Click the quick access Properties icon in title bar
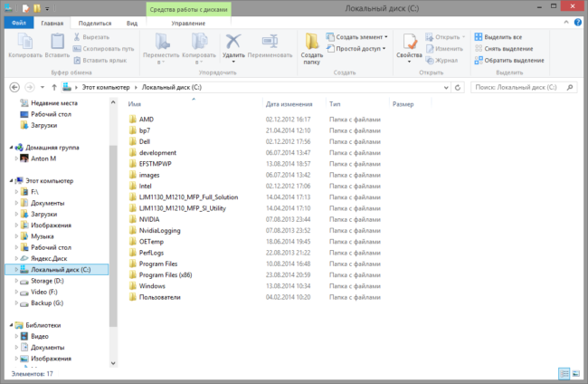 [25, 8]
